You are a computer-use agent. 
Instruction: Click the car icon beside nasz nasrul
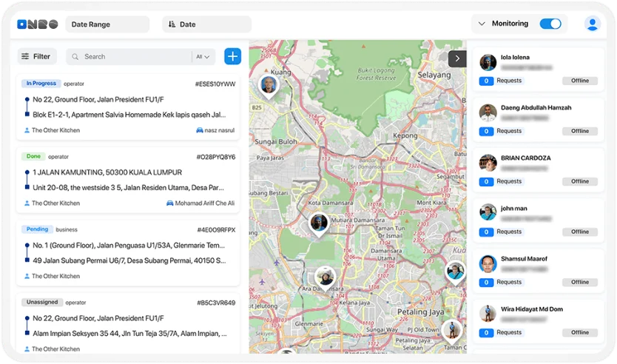point(200,130)
